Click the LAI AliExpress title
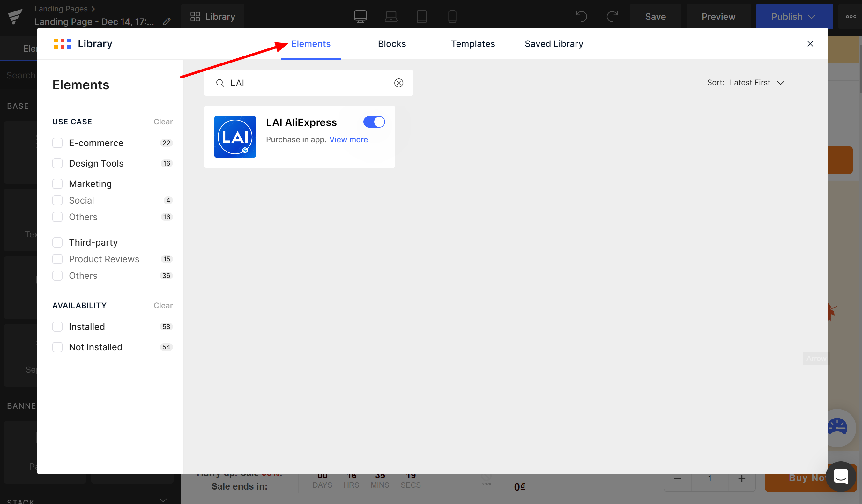Screen dimensions: 862x504 click(x=301, y=122)
